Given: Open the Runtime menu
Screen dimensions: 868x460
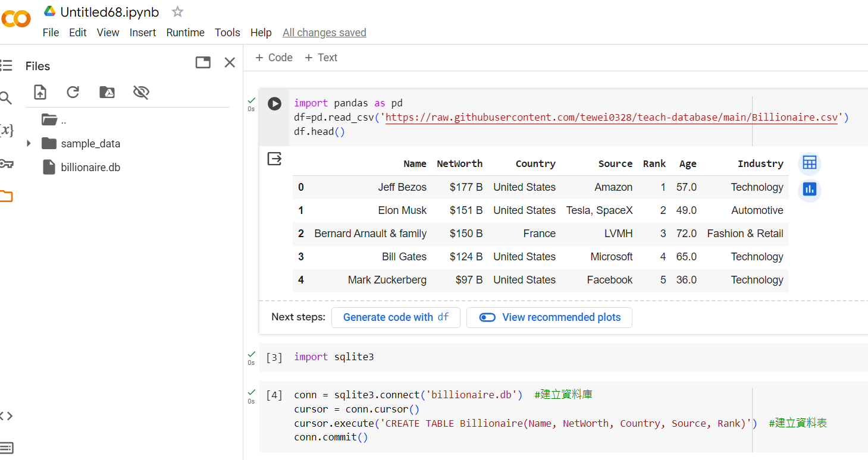Looking at the screenshot, I should coord(185,33).
